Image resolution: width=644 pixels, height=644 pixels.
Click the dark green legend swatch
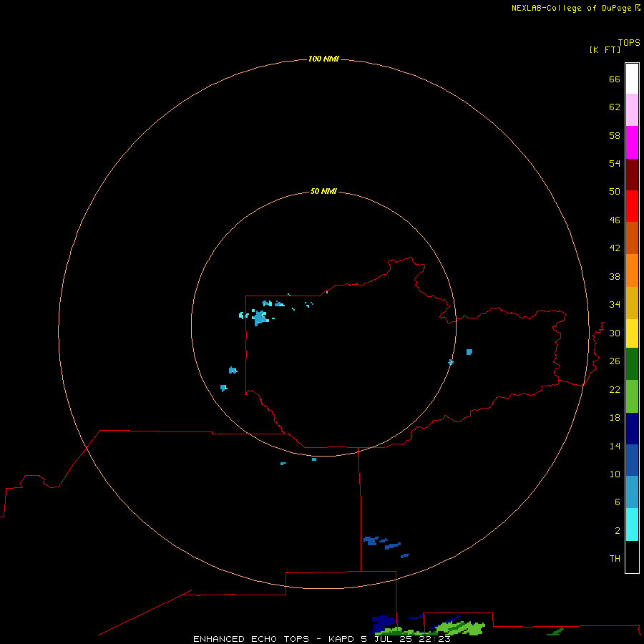(632, 364)
